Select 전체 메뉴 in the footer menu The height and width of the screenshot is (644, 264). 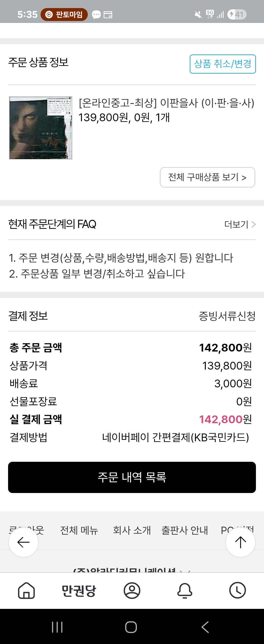point(79,530)
